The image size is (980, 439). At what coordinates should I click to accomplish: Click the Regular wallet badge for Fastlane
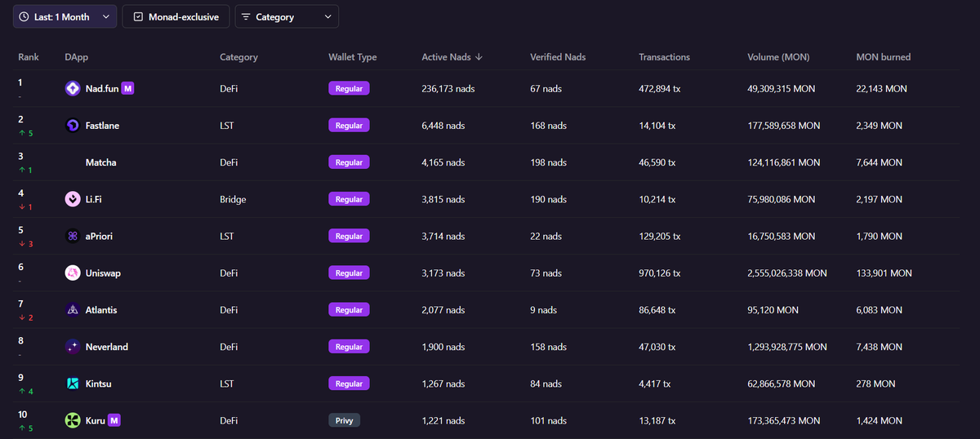[x=349, y=126]
